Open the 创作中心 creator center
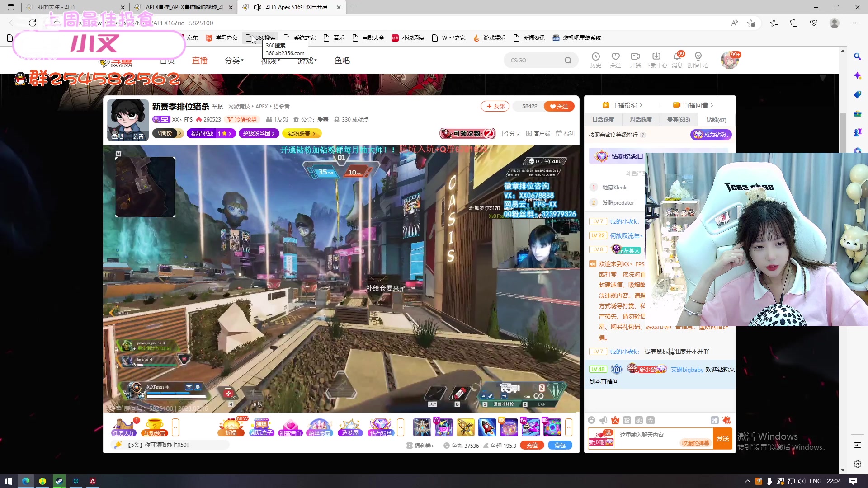Image resolution: width=868 pixels, height=488 pixels. tap(698, 60)
